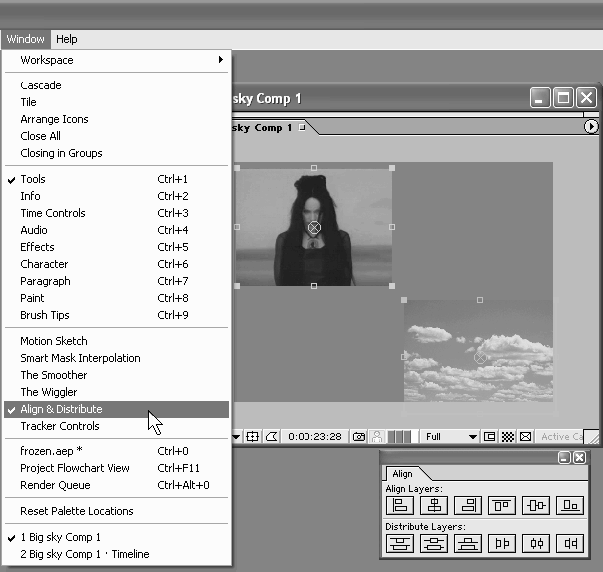Click the align right edges icon

[467, 506]
